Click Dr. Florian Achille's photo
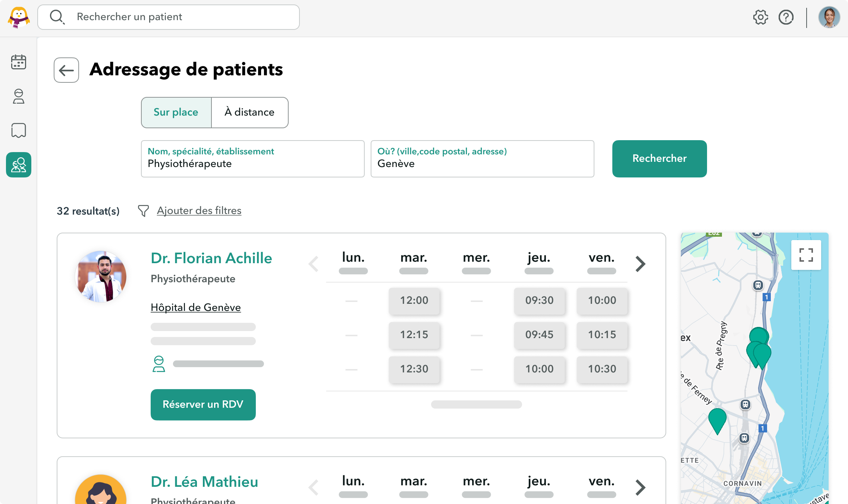This screenshot has height=504, width=848. (x=101, y=277)
